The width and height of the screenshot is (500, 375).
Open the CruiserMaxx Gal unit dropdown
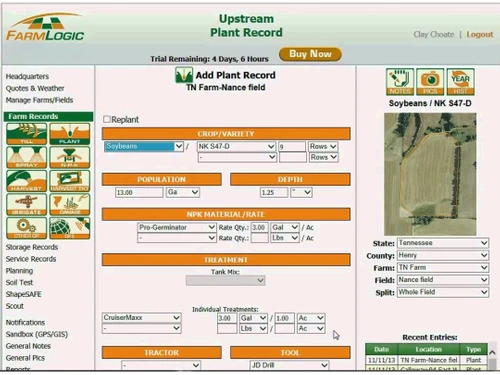253,318
